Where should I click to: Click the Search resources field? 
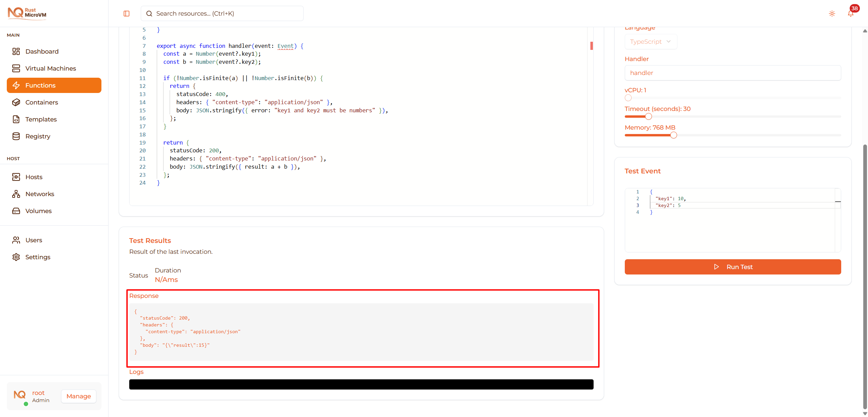[x=221, y=14]
